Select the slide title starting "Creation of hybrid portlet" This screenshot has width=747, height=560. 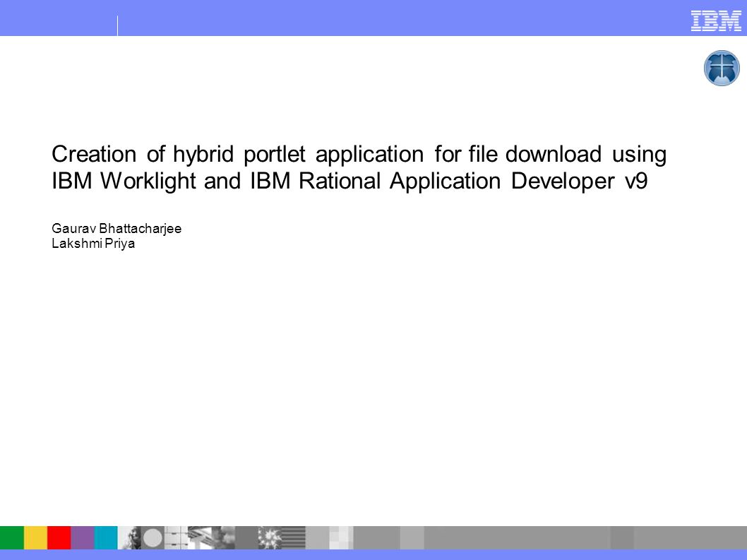pos(359,167)
